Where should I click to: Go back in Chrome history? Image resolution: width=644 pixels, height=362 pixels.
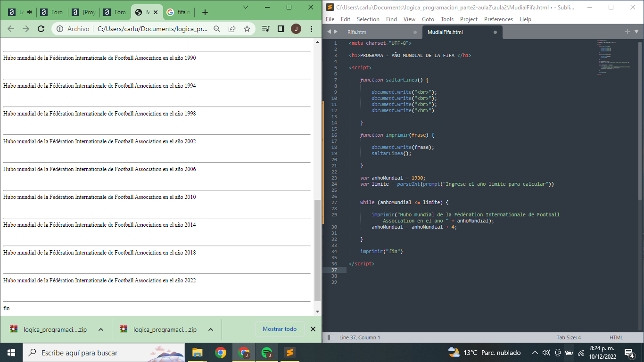(x=11, y=29)
